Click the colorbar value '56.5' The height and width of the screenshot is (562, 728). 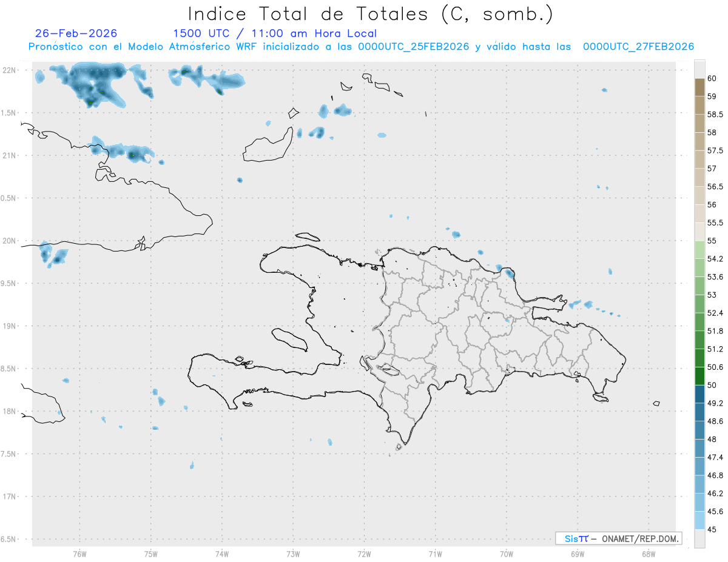715,187
